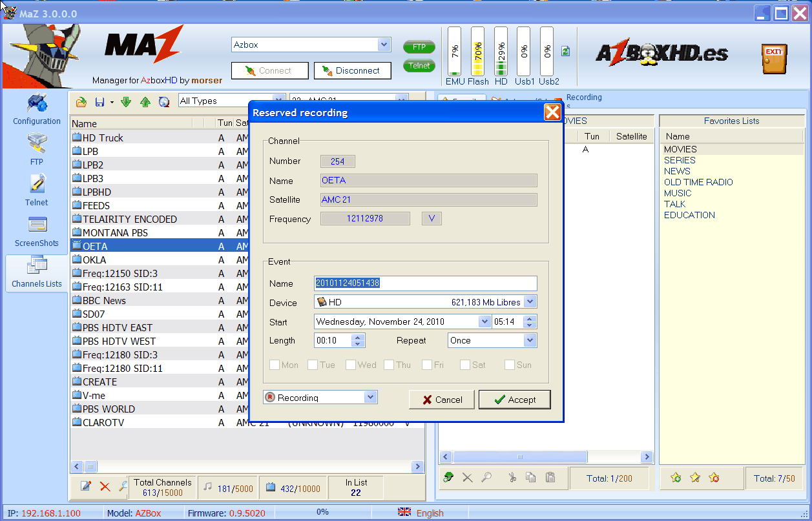Click the Disconnect button
812x521 pixels.
pos(352,70)
